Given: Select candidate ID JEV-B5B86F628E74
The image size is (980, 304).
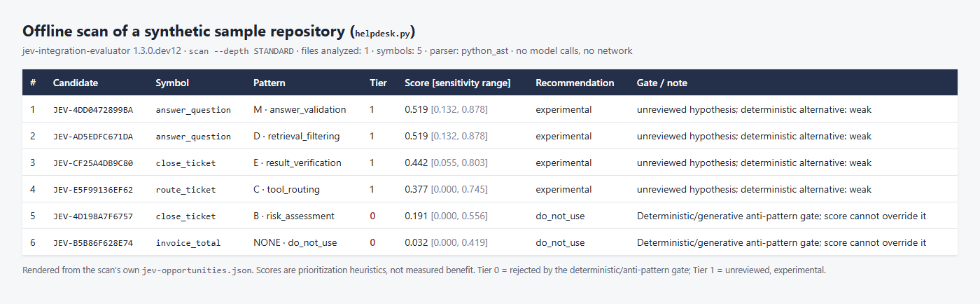Looking at the screenshot, I should click(x=93, y=243).
